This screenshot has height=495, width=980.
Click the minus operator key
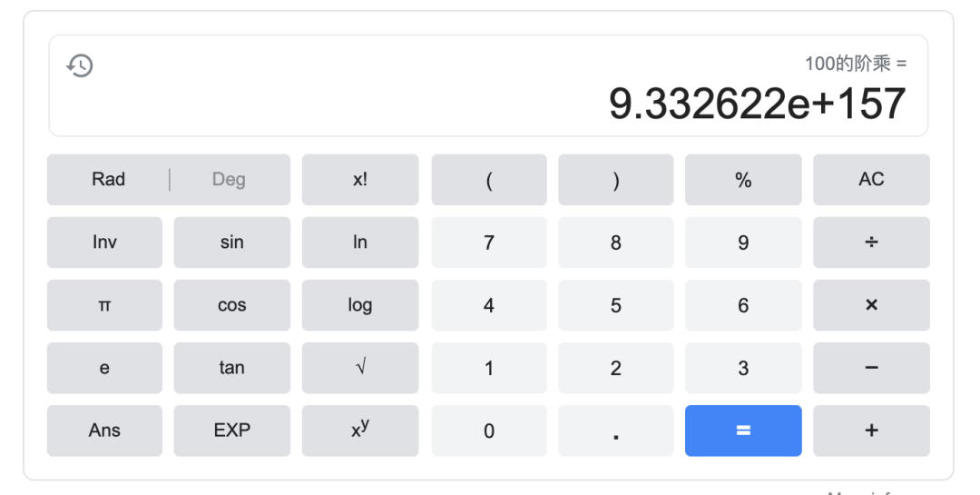871,368
